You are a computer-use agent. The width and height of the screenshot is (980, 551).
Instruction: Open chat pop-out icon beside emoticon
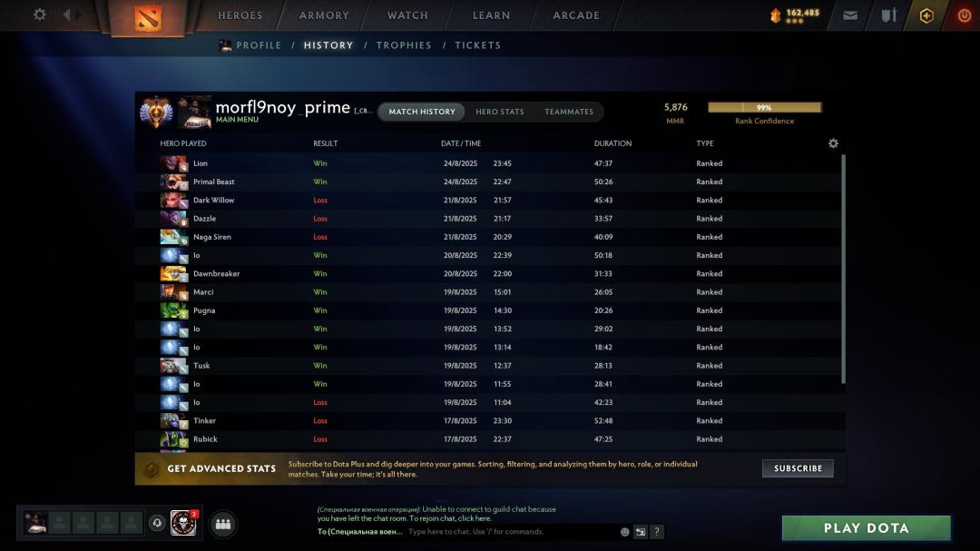[641, 532]
